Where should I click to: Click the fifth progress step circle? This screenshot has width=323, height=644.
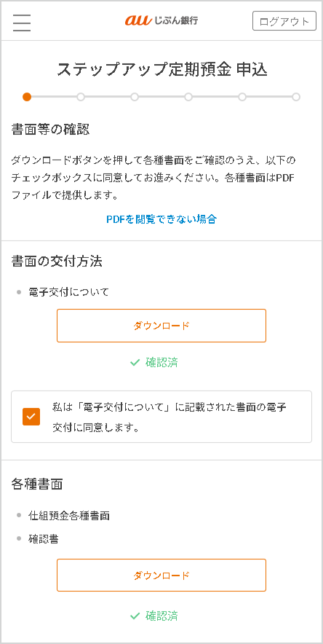click(x=242, y=97)
